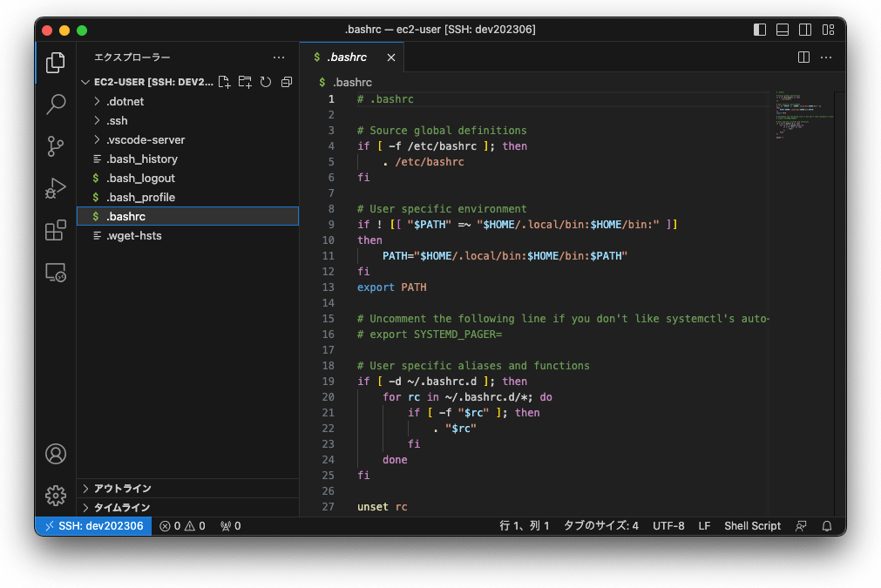Open the Extensions view icon
The height and width of the screenshot is (588, 881).
(55, 230)
